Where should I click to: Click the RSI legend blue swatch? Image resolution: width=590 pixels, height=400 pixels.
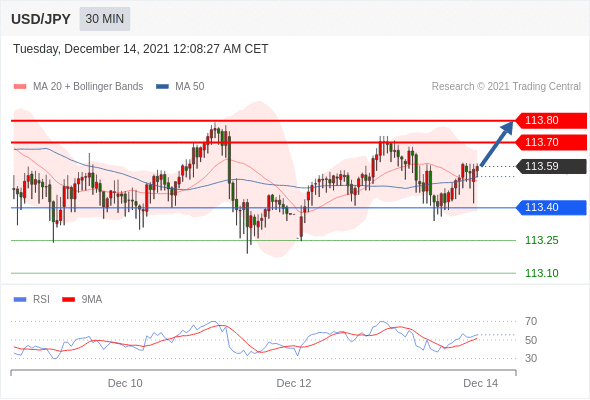(x=20, y=300)
